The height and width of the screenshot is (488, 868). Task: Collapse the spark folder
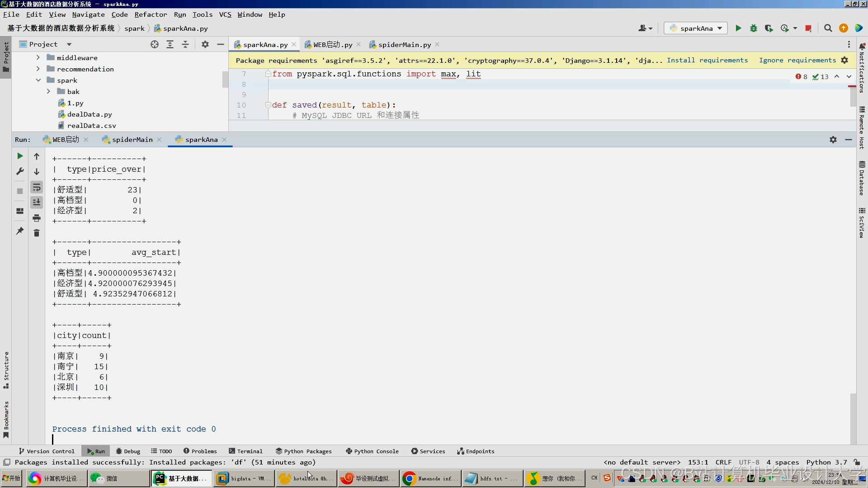click(38, 80)
